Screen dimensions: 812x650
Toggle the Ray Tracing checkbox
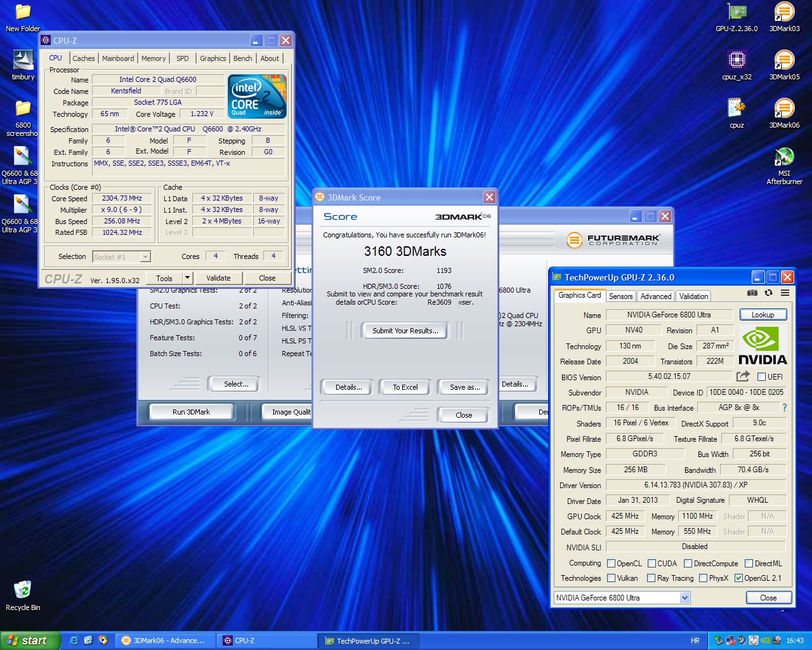651,578
